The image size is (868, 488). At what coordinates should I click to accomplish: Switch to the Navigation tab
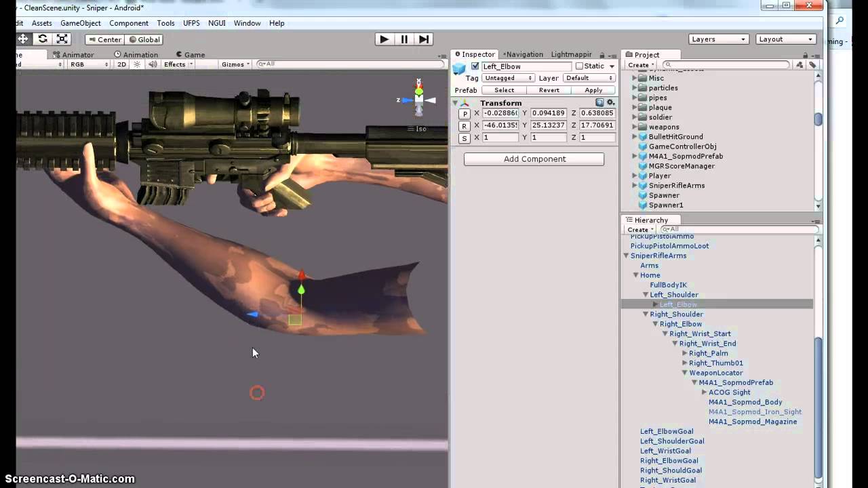click(x=523, y=54)
